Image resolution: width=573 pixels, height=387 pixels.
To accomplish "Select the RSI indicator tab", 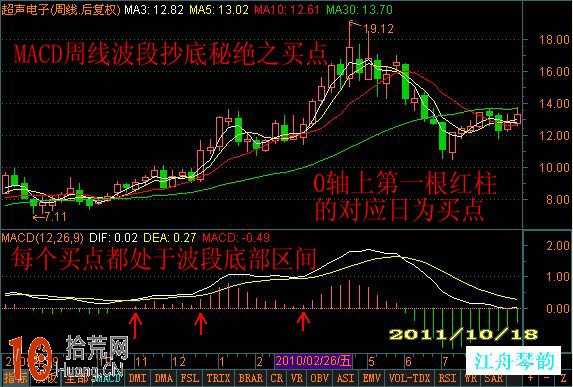I will click(x=448, y=378).
